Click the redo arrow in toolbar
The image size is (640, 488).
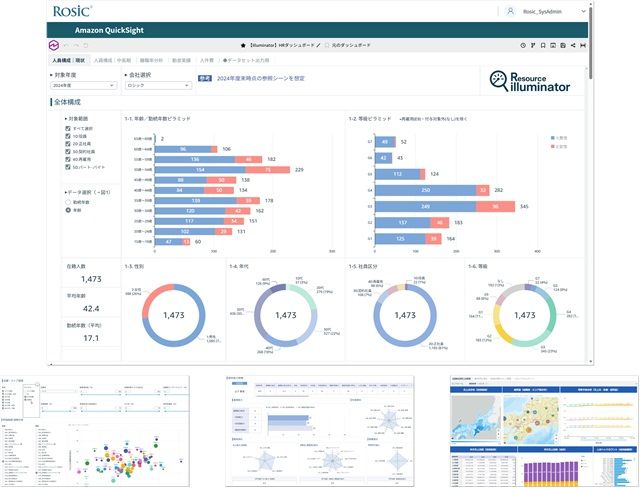[77, 45]
